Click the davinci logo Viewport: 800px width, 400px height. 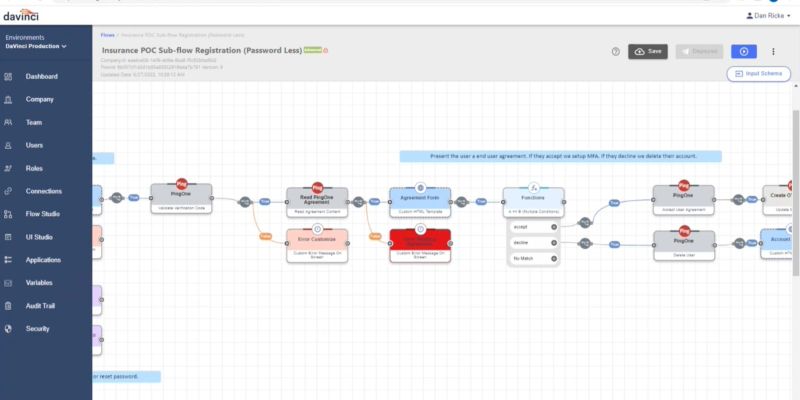21,16
